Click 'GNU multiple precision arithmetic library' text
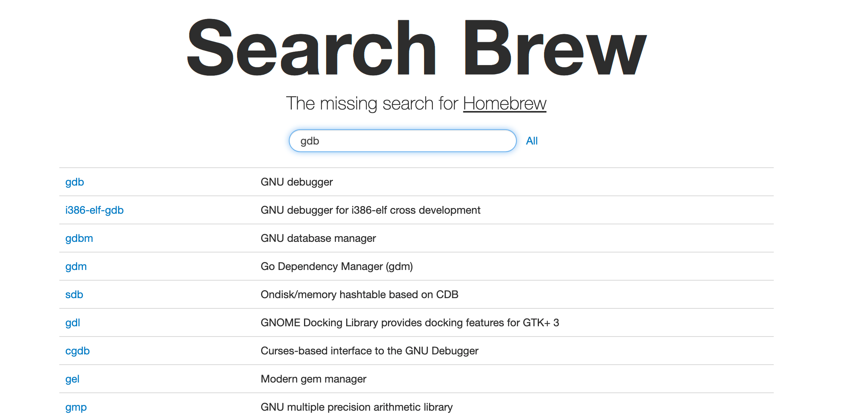The image size is (868, 416). click(x=356, y=407)
